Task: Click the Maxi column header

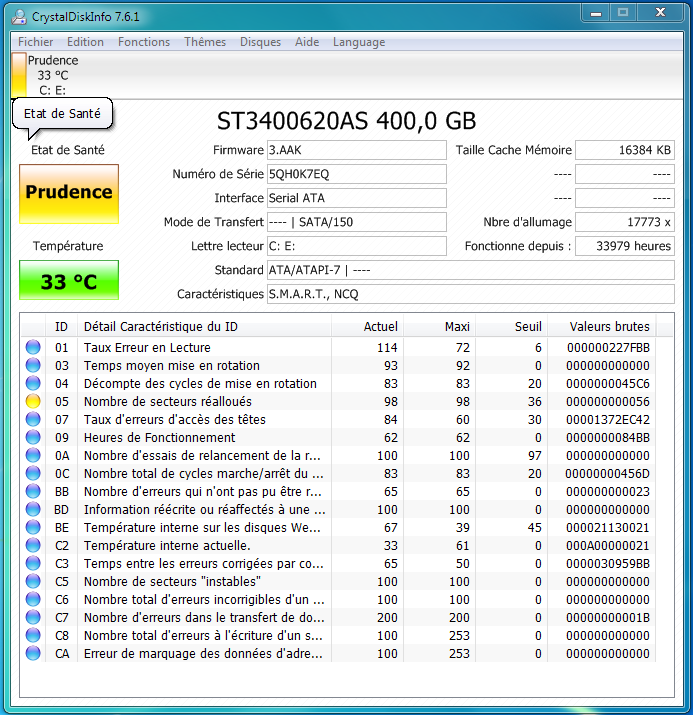Action: tap(440, 326)
